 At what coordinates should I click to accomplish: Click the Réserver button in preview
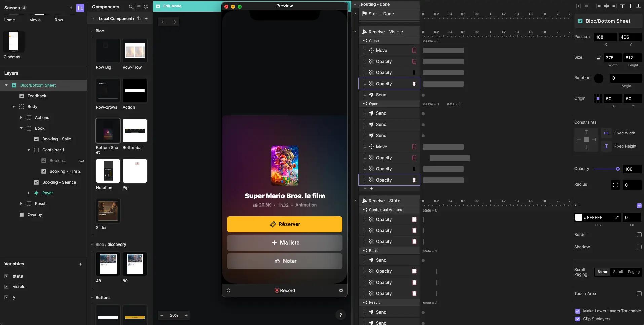285,224
